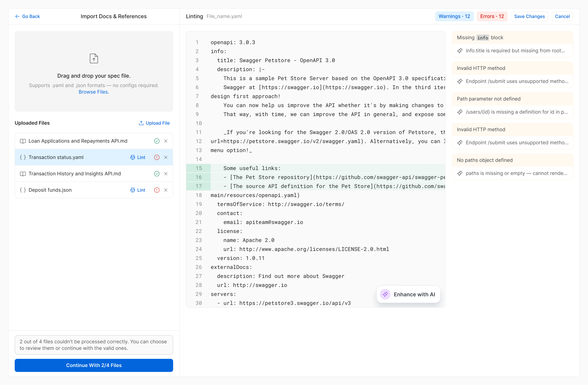
Task: Expand the Missing info block issue card
Action: (x=512, y=38)
